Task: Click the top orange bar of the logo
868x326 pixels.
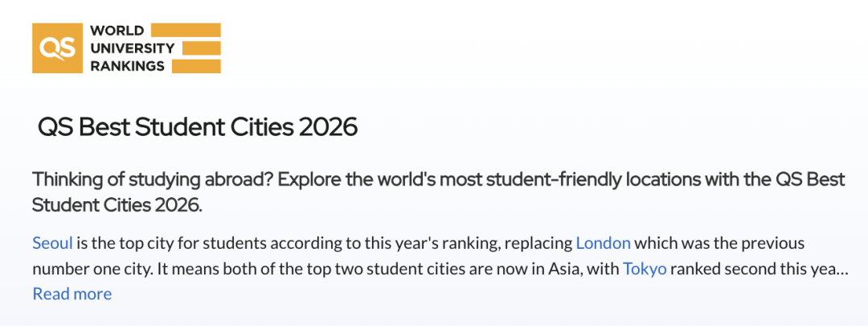Action: point(186,30)
